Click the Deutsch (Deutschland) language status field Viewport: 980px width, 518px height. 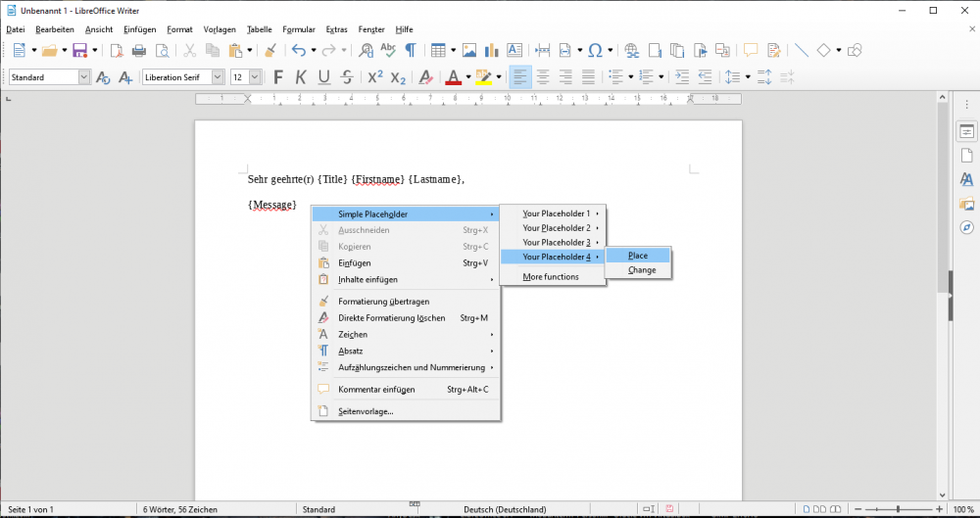(505, 509)
